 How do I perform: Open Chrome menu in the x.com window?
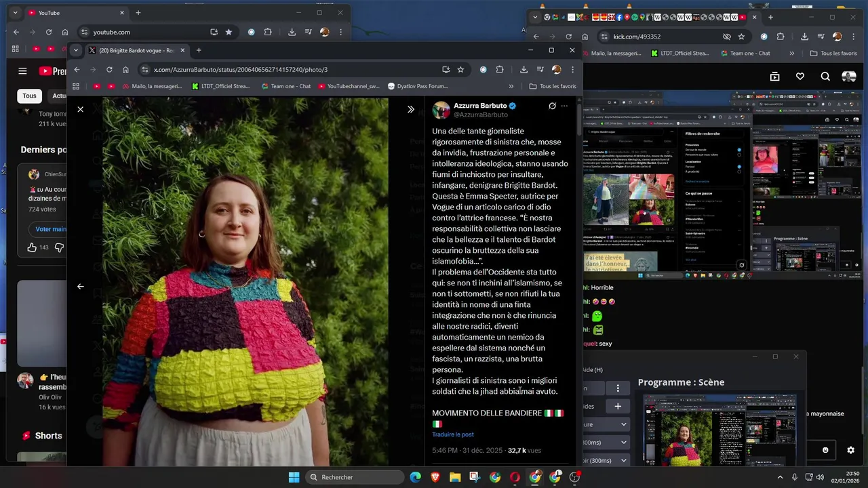pyautogui.click(x=572, y=69)
